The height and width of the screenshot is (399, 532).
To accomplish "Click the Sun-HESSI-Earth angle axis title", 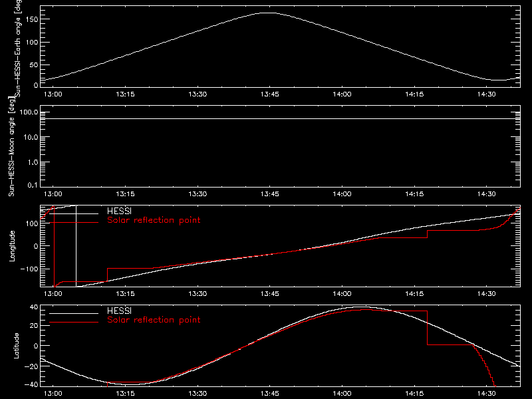I will click(x=18, y=49).
